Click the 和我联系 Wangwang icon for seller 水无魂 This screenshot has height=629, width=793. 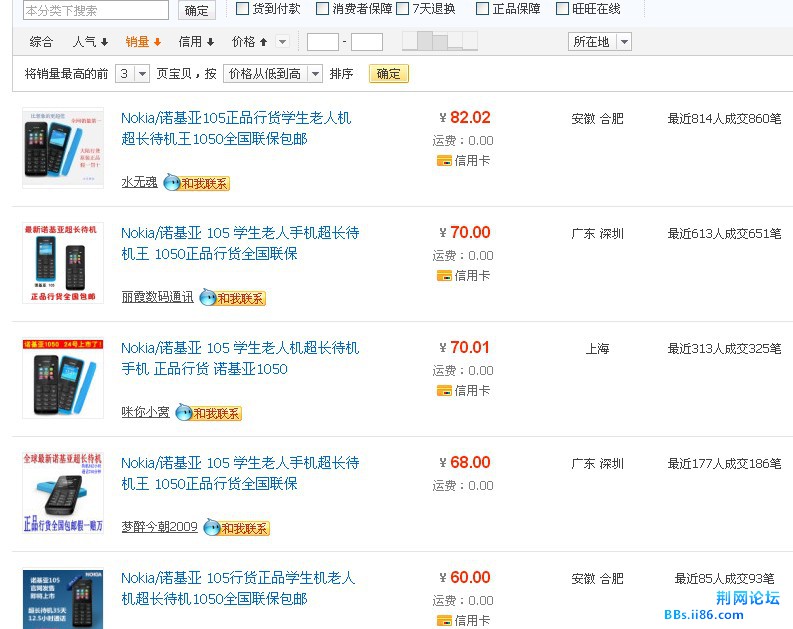pyautogui.click(x=197, y=183)
